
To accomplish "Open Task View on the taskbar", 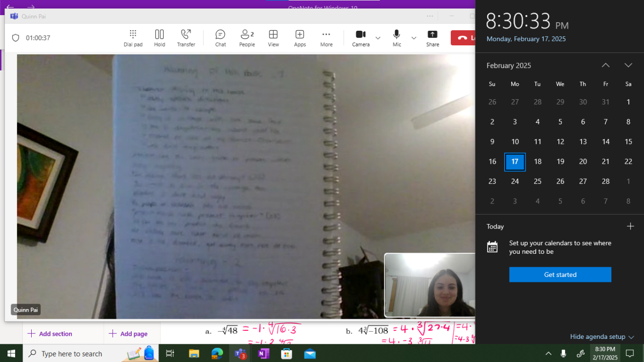I will click(170, 353).
